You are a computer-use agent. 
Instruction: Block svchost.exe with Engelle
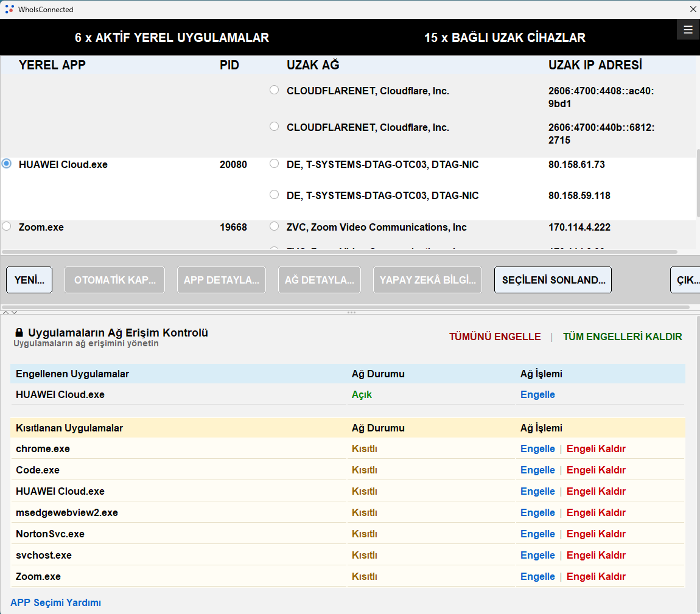tap(537, 555)
